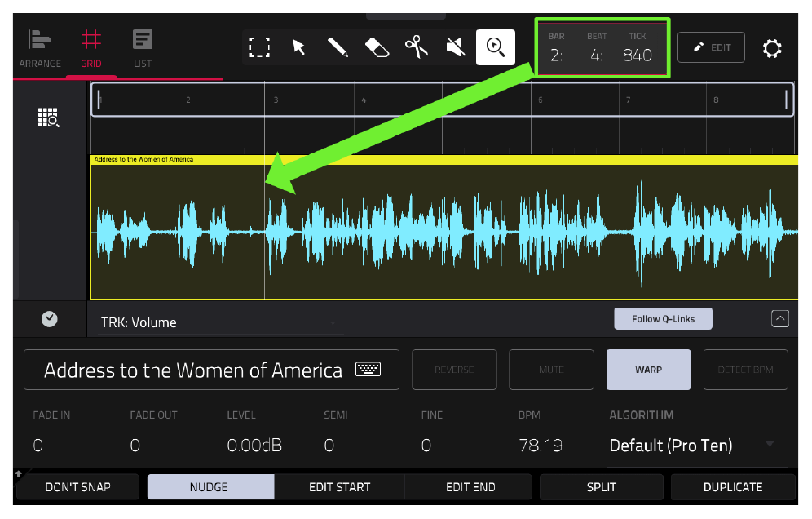812x519 pixels.
Task: Select the marquee selection tool
Action: click(259, 47)
